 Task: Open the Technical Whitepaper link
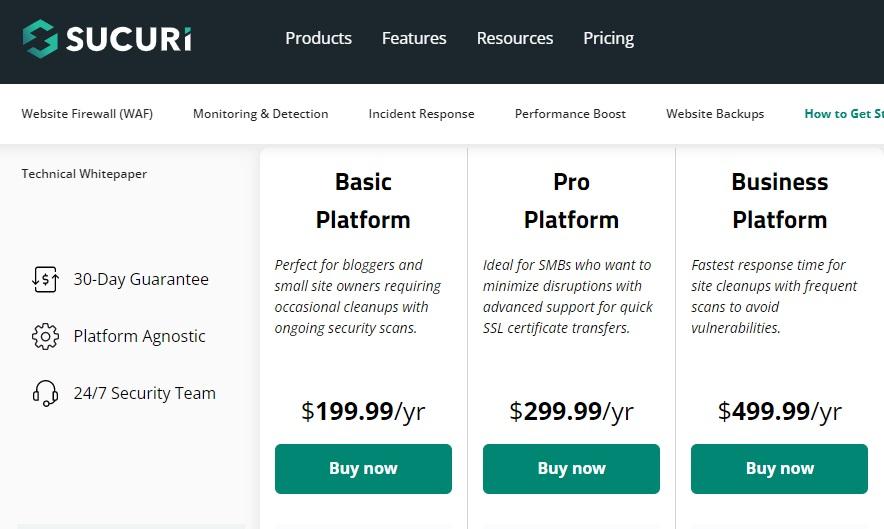coord(84,174)
